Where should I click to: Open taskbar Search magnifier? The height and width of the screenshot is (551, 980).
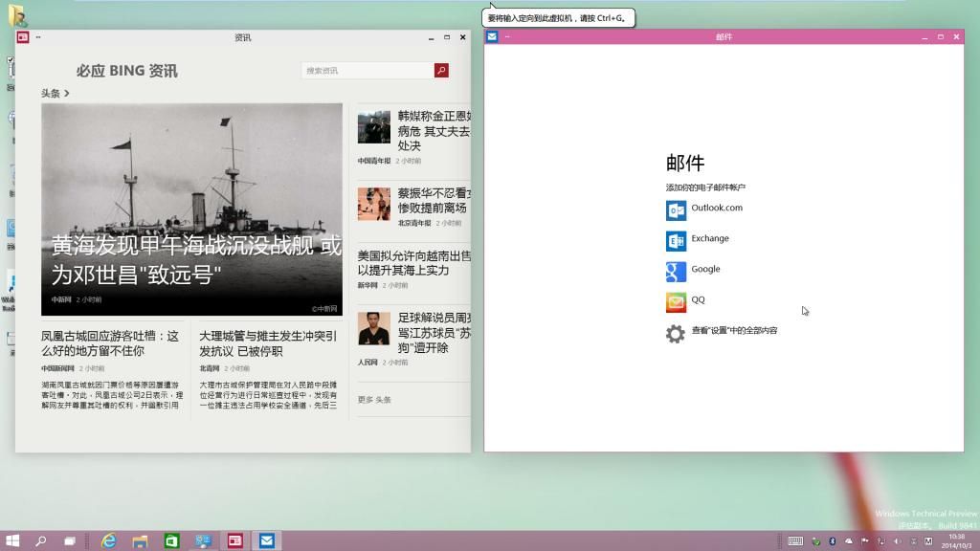point(40,541)
